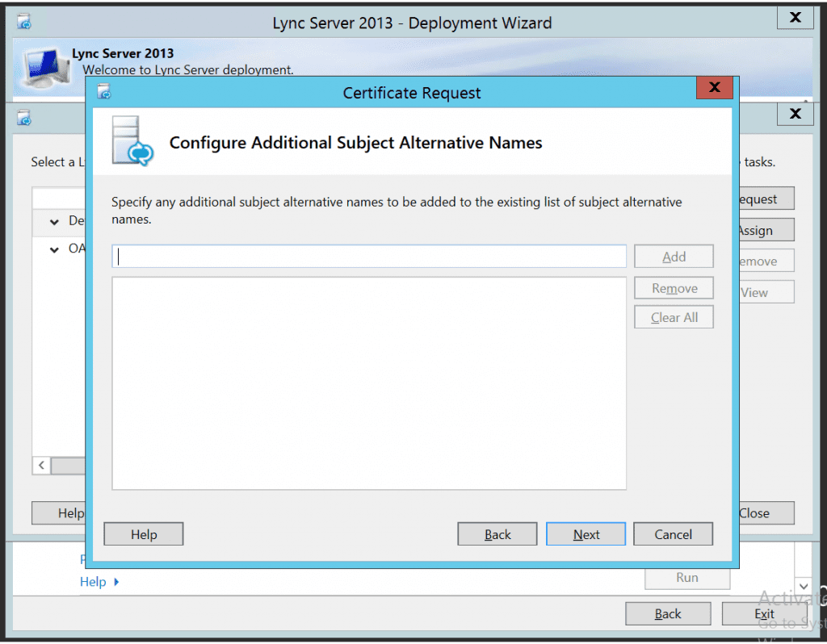Click the Lync Server 2013 computer icon
Viewport: 827px width, 644px height.
pos(45,67)
